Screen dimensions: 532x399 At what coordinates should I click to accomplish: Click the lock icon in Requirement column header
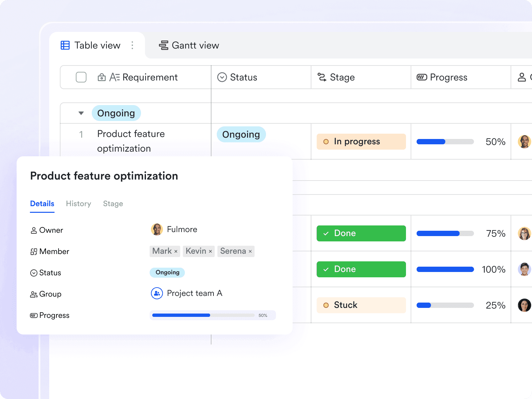tap(102, 77)
